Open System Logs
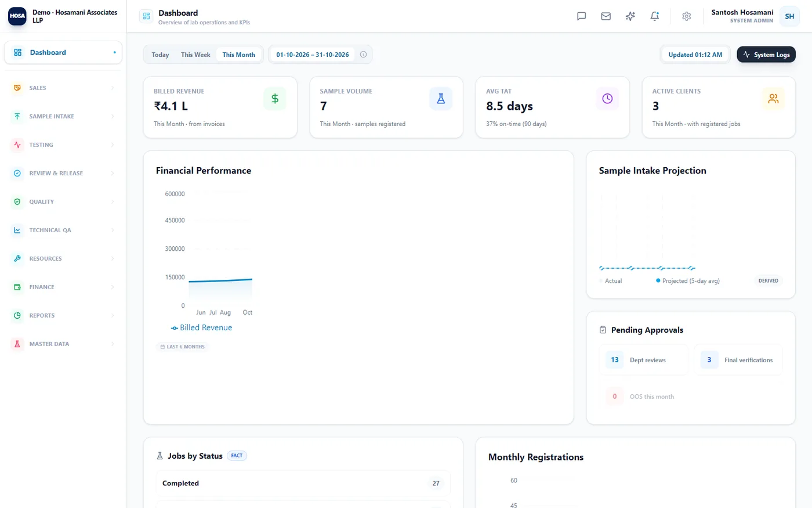This screenshot has width=812, height=508. pyautogui.click(x=766, y=55)
